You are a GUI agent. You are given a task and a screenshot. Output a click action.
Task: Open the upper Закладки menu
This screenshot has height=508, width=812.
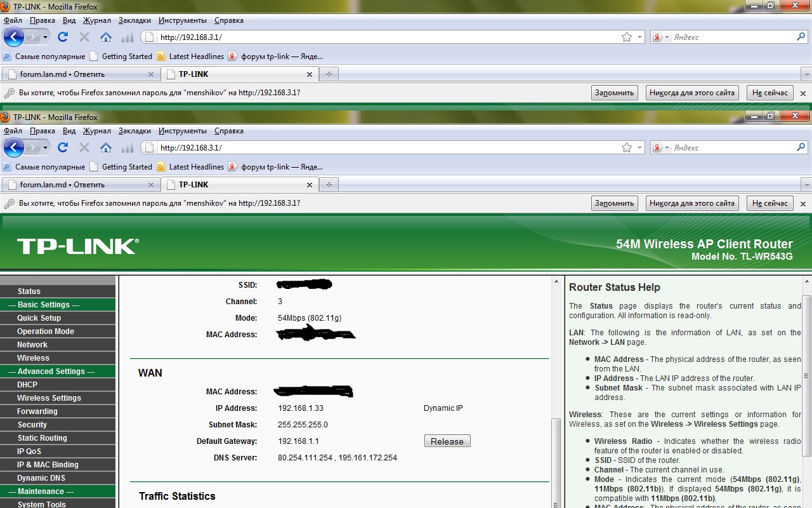(x=134, y=20)
